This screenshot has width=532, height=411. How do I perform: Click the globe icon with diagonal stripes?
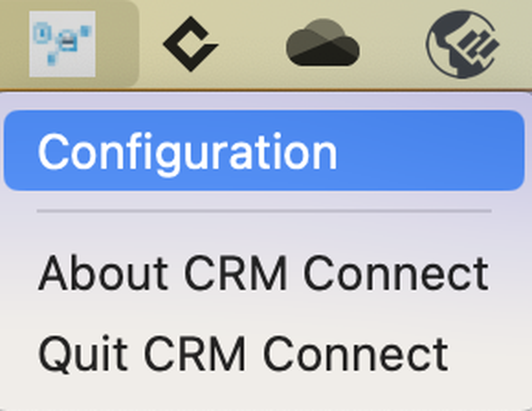tap(462, 44)
